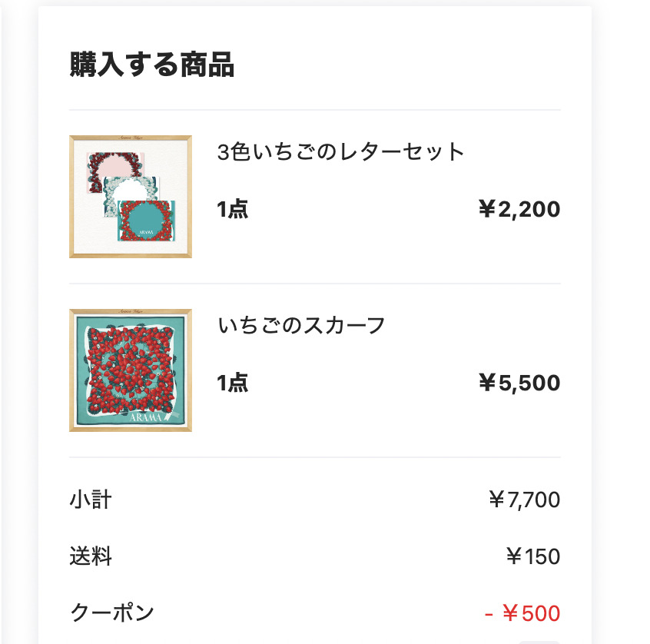Click the ¥5,500 scarf price
Viewport: 650px width, 644px height.
520,383
